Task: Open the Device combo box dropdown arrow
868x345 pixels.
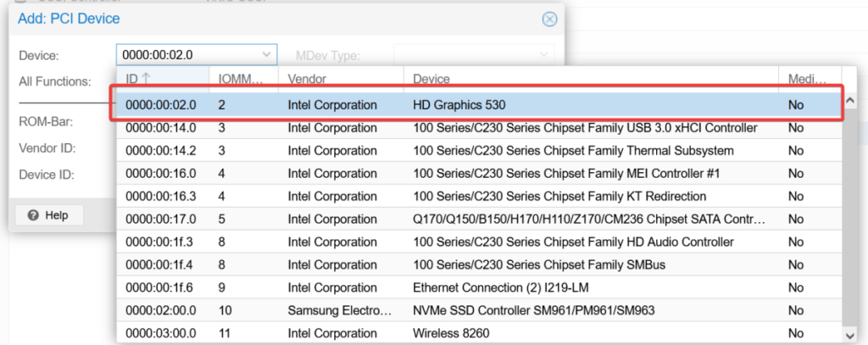Action: (266, 55)
